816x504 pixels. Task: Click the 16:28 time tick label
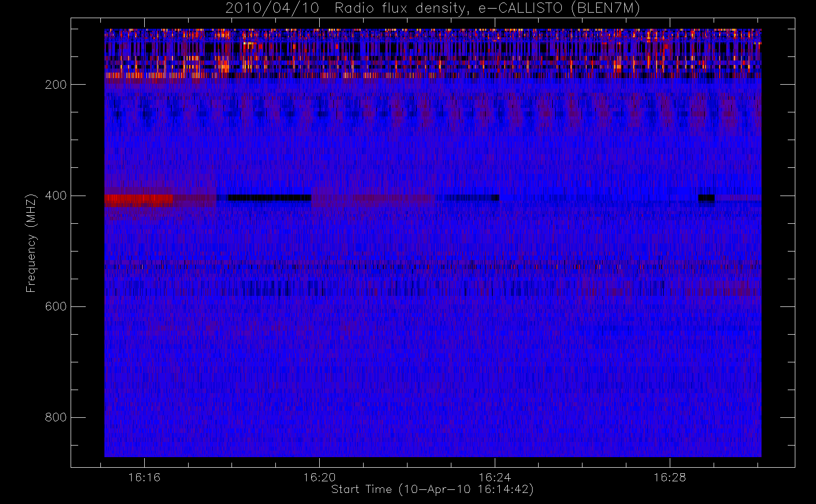670,477
